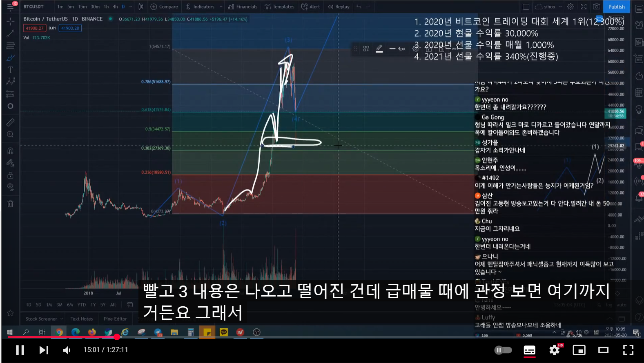The height and width of the screenshot is (363, 644).
Task: Select the All date range
Action: 113,305
